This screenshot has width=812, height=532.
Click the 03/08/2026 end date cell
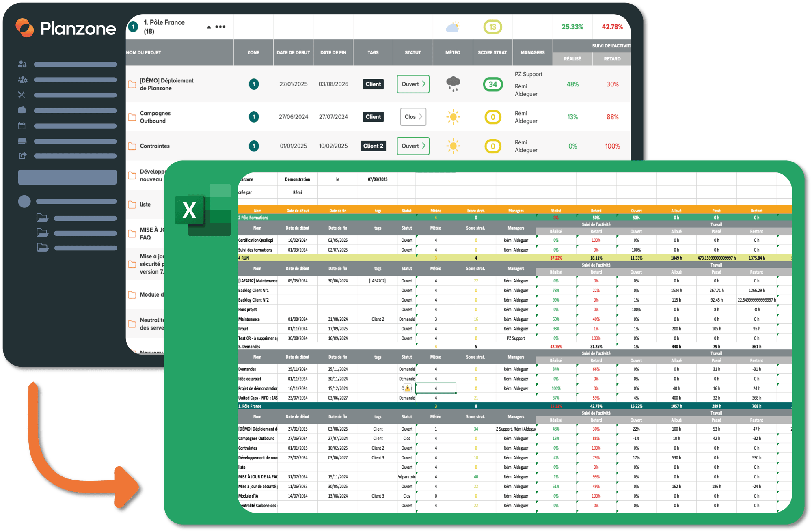coord(333,84)
